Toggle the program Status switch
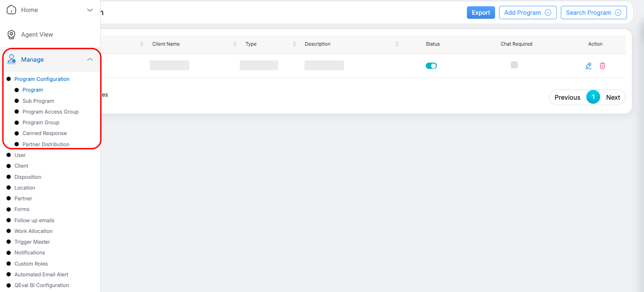Image resolution: width=644 pixels, height=292 pixels. [431, 66]
